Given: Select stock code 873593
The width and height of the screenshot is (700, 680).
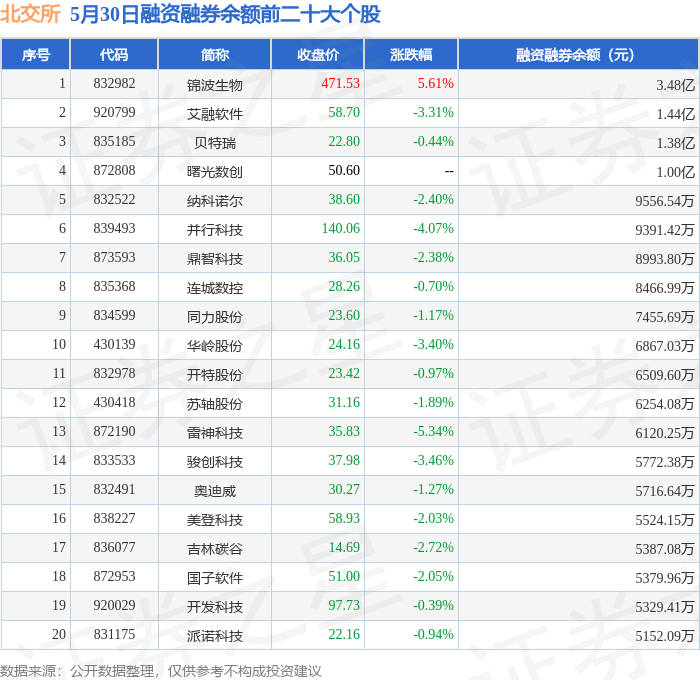Looking at the screenshot, I should pyautogui.click(x=114, y=258).
